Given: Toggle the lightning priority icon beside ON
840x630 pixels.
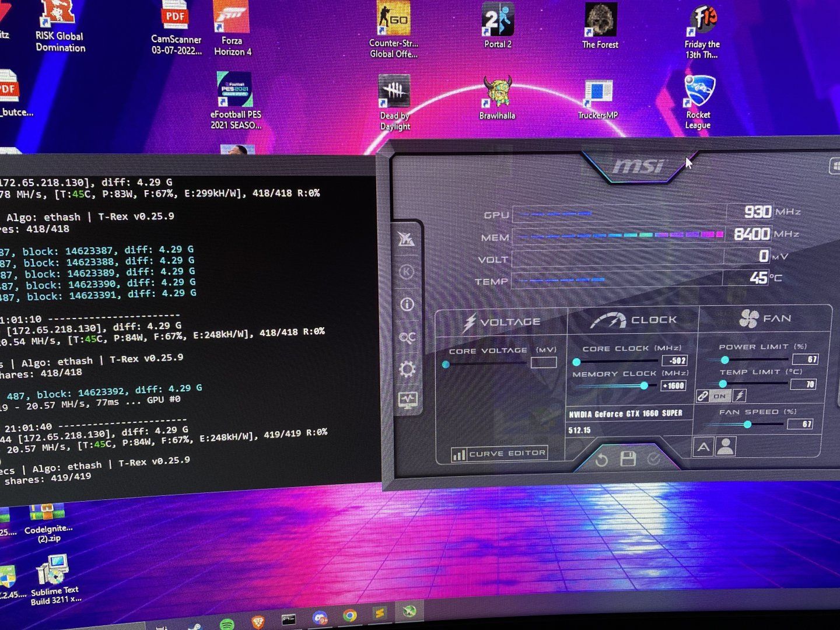Looking at the screenshot, I should (x=739, y=395).
